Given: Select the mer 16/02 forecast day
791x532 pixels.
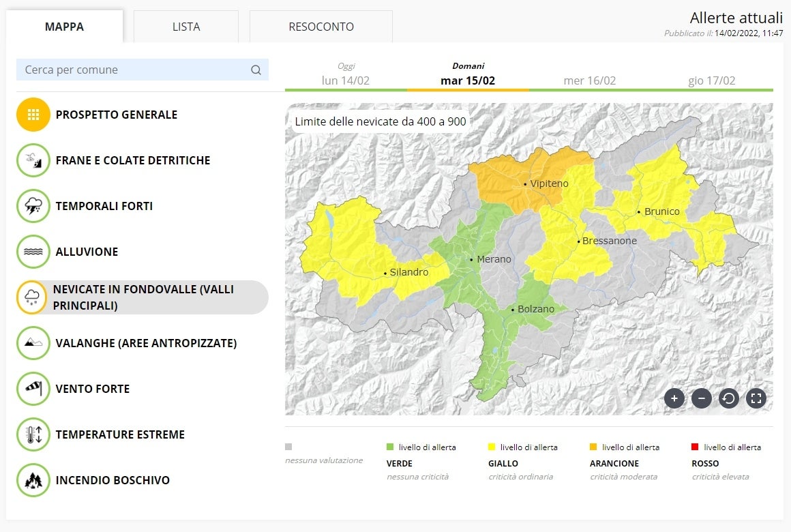Looking at the screenshot, I should [590, 80].
